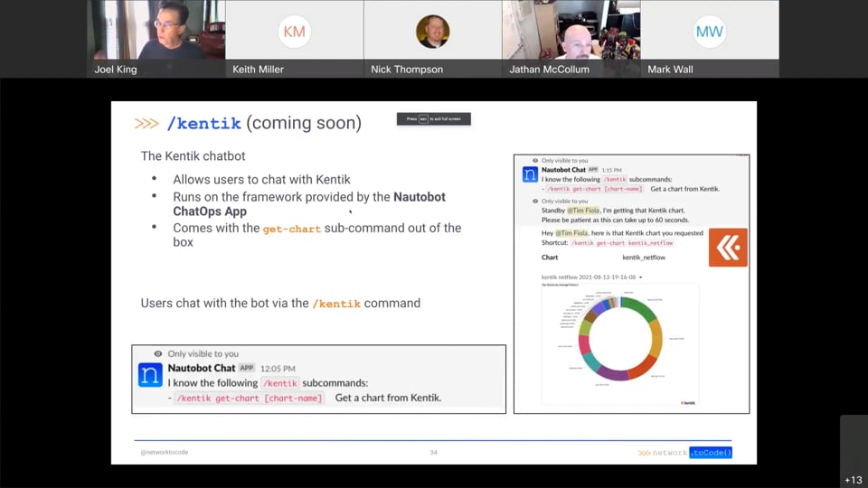Open the +13 more participants indicator

click(x=853, y=480)
